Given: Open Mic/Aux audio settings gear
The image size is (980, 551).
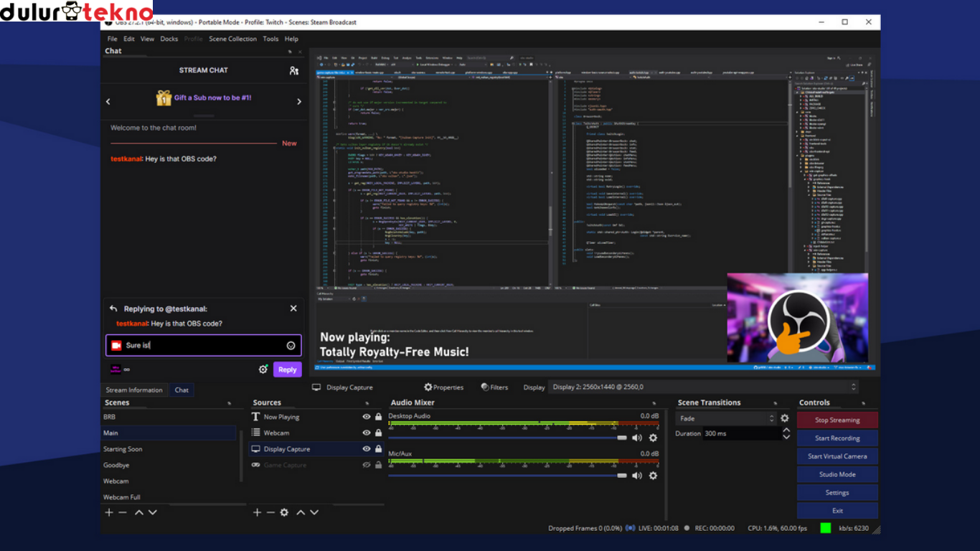Looking at the screenshot, I should click(x=653, y=475).
